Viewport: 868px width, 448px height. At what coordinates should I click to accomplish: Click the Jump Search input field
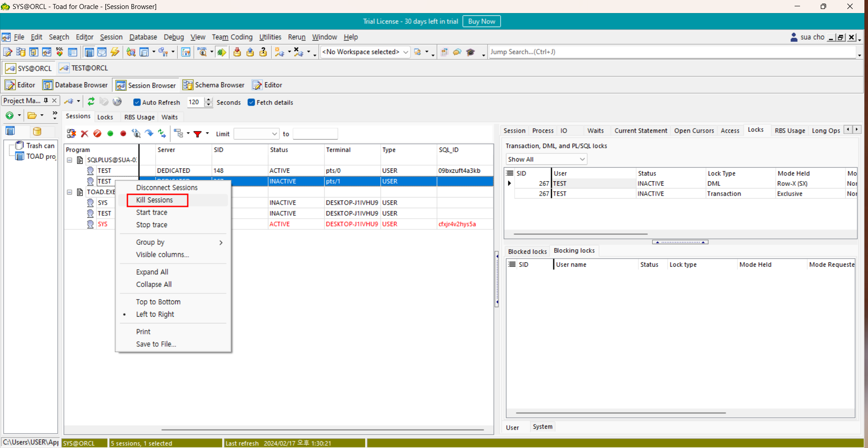(672, 52)
